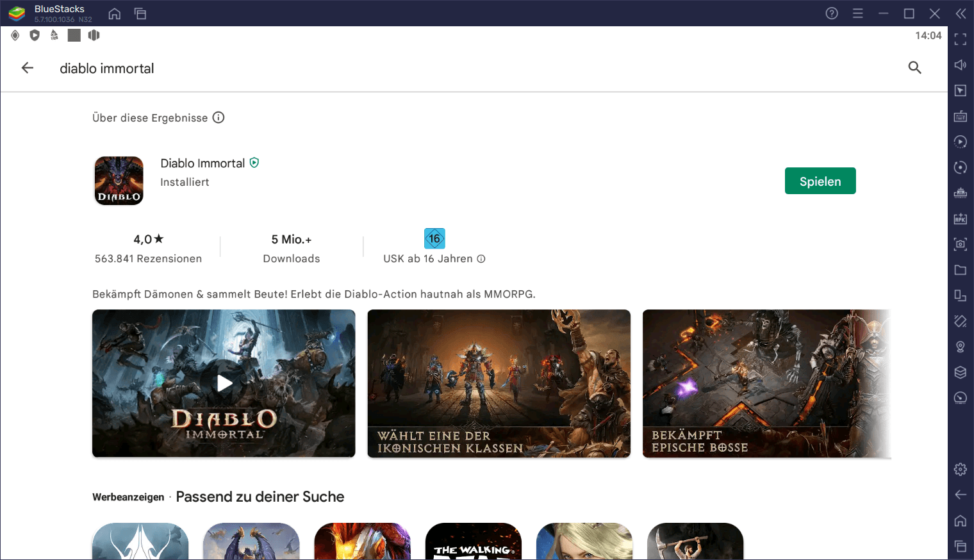Screen dimensions: 974x560
Task: Click the grey square icon in the status bar
Action: tap(74, 35)
